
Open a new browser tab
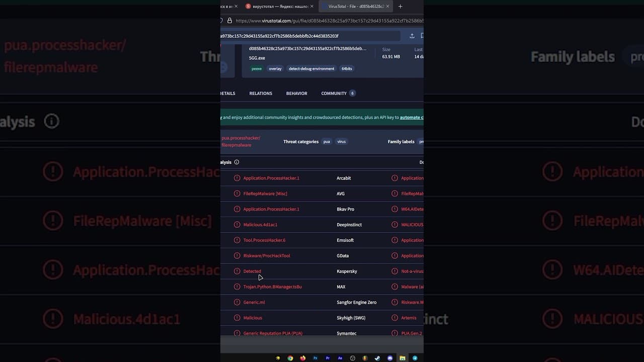pos(400,7)
